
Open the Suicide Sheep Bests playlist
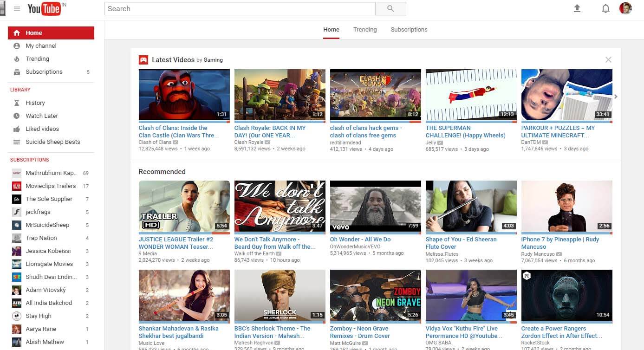point(52,142)
